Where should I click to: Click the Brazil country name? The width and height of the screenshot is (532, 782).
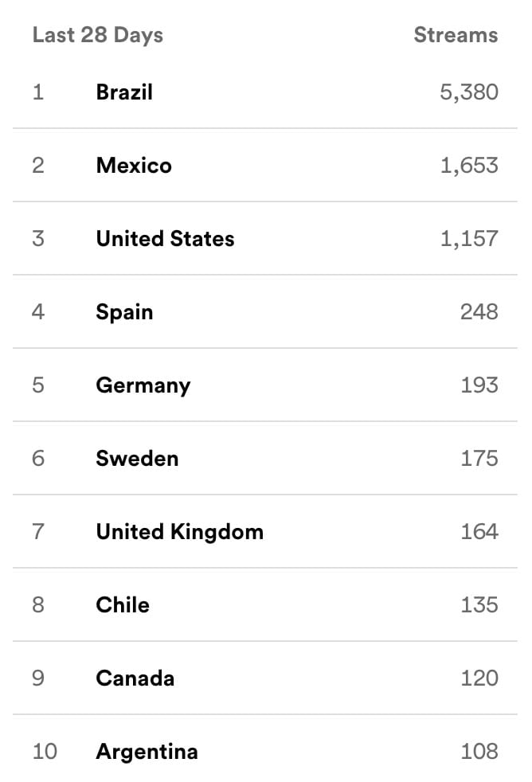tap(124, 92)
